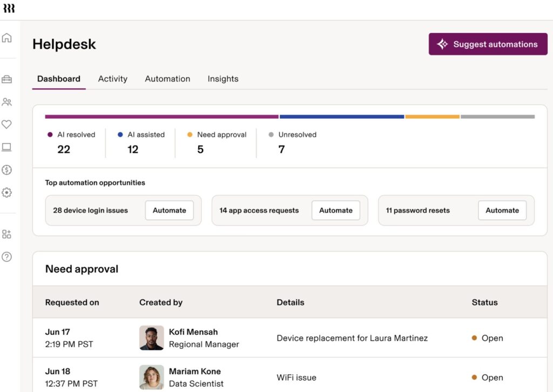Open the WiFi issue details

[296, 377]
